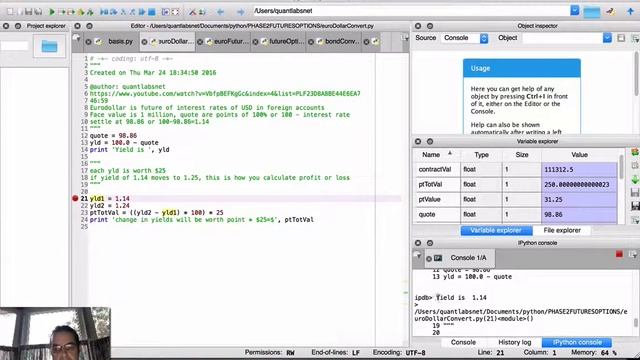640x360 pixels.
Task: Select the quote value cell 98.86
Action: (x=580, y=215)
